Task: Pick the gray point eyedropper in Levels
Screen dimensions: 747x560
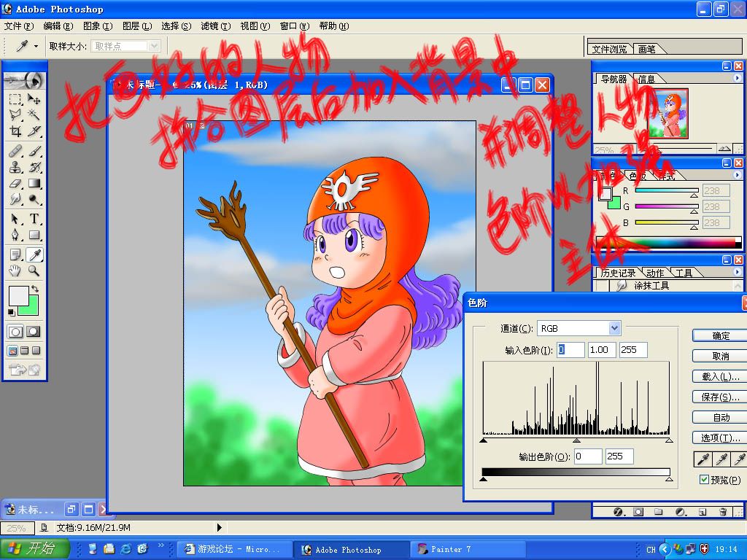Action: 721,459
